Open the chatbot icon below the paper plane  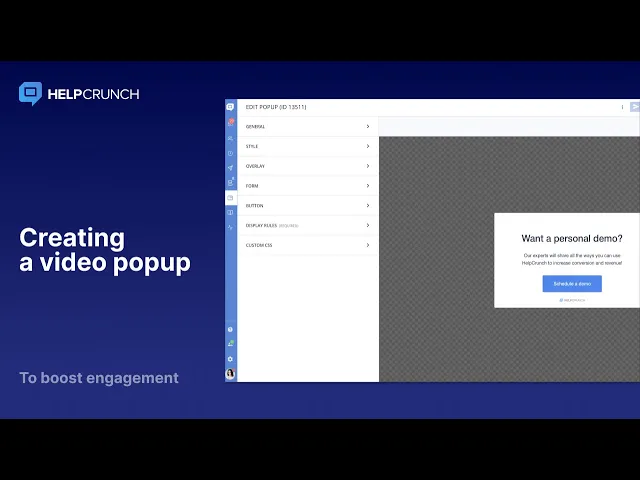[231, 182]
